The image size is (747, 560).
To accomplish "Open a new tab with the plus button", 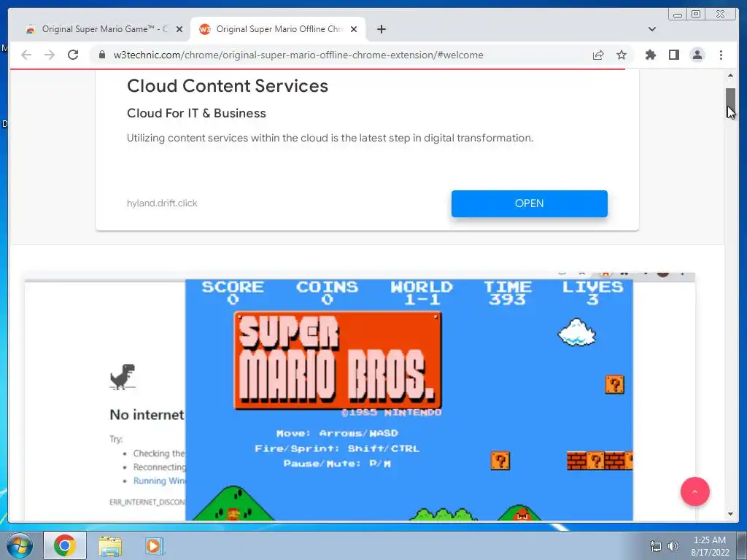I will tap(381, 29).
